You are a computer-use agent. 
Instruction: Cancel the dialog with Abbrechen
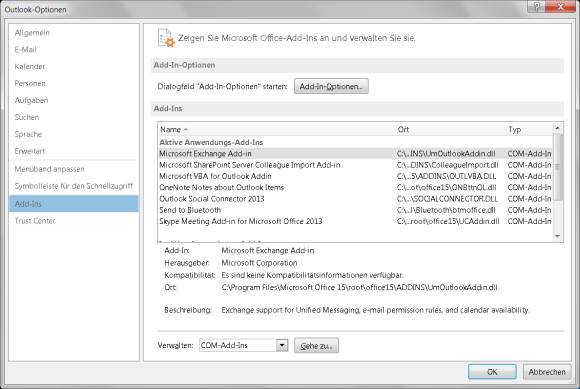click(x=547, y=372)
